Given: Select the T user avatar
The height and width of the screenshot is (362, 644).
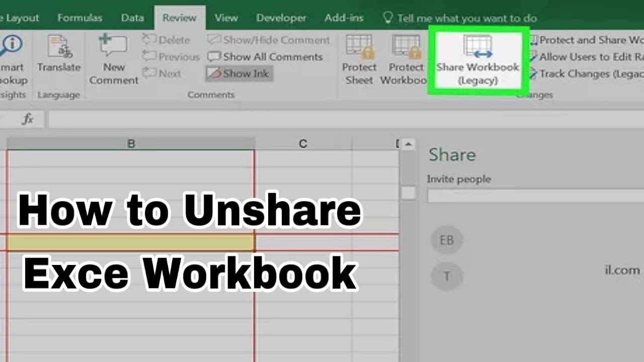Looking at the screenshot, I should click(x=446, y=276).
